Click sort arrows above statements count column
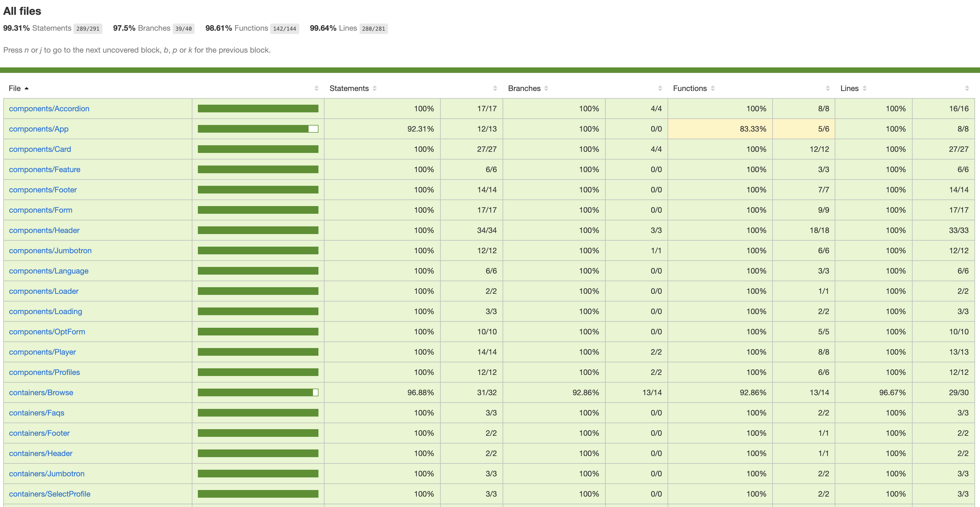The height and width of the screenshot is (507, 980). tap(495, 89)
